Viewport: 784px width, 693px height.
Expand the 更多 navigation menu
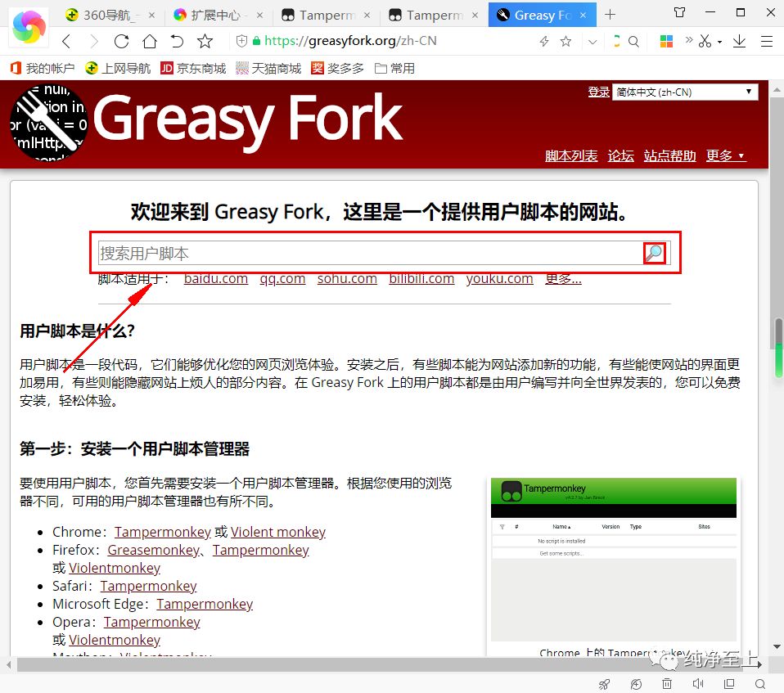point(726,155)
